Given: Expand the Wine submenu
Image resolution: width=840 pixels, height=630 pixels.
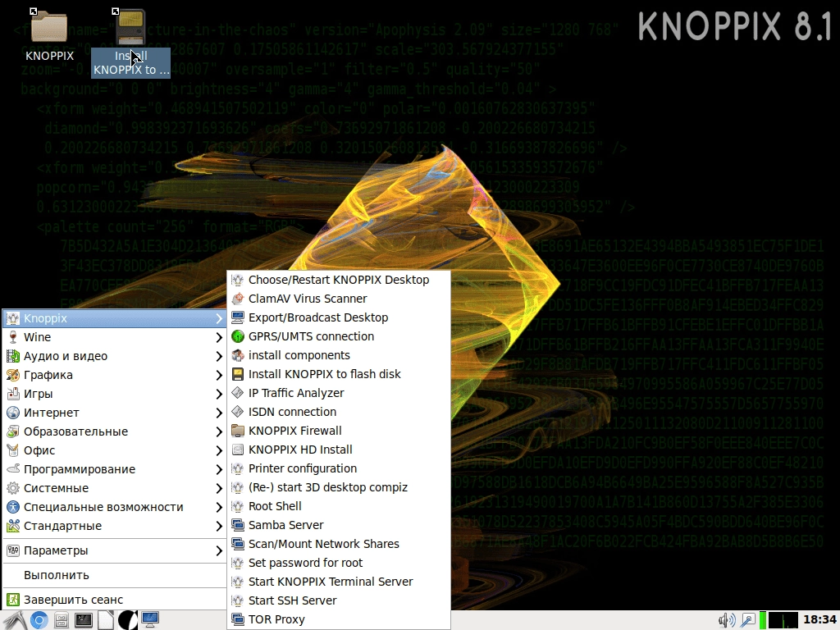Looking at the screenshot, I should [x=114, y=337].
